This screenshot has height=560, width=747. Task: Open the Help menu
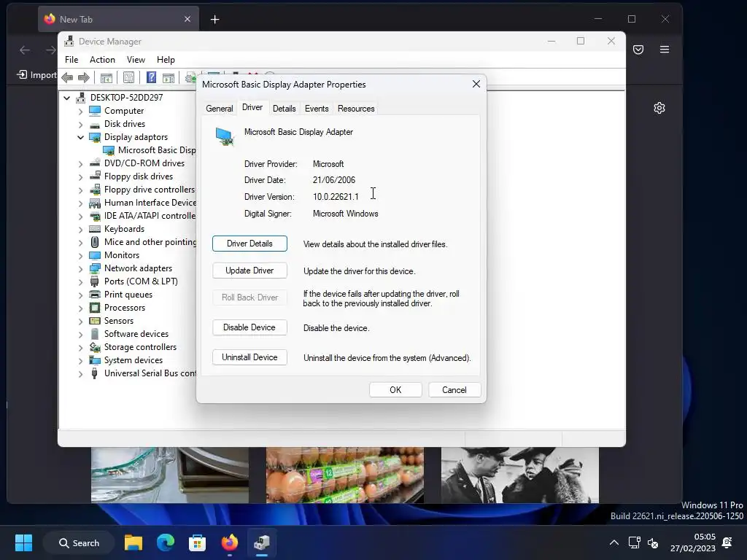pos(166,60)
